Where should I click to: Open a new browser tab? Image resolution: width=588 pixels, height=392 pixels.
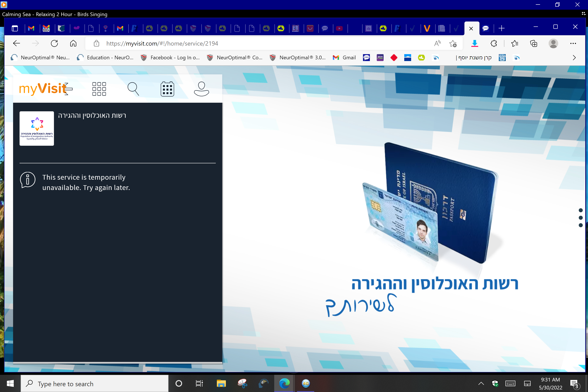(x=502, y=28)
